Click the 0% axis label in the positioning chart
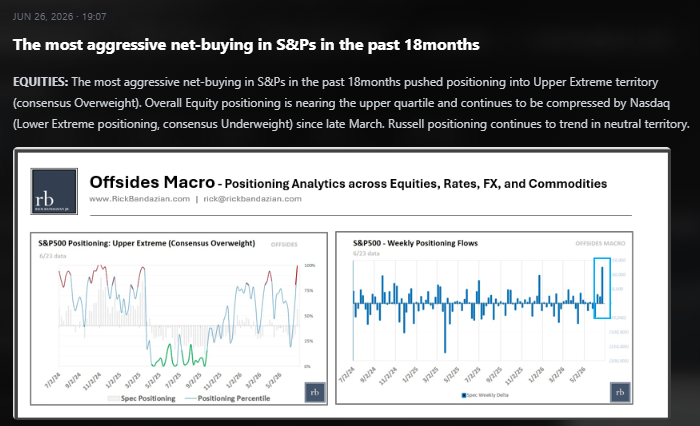This screenshot has width=700, height=426. click(307, 367)
